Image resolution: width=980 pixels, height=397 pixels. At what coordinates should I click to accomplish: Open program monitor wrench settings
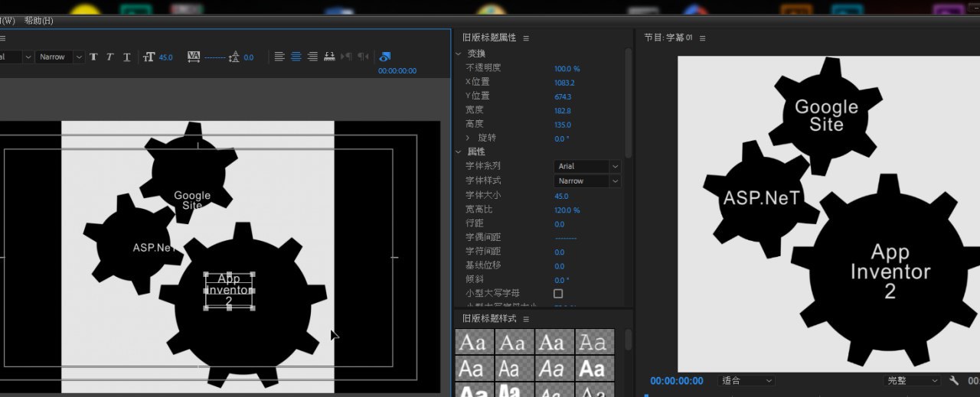click(954, 380)
